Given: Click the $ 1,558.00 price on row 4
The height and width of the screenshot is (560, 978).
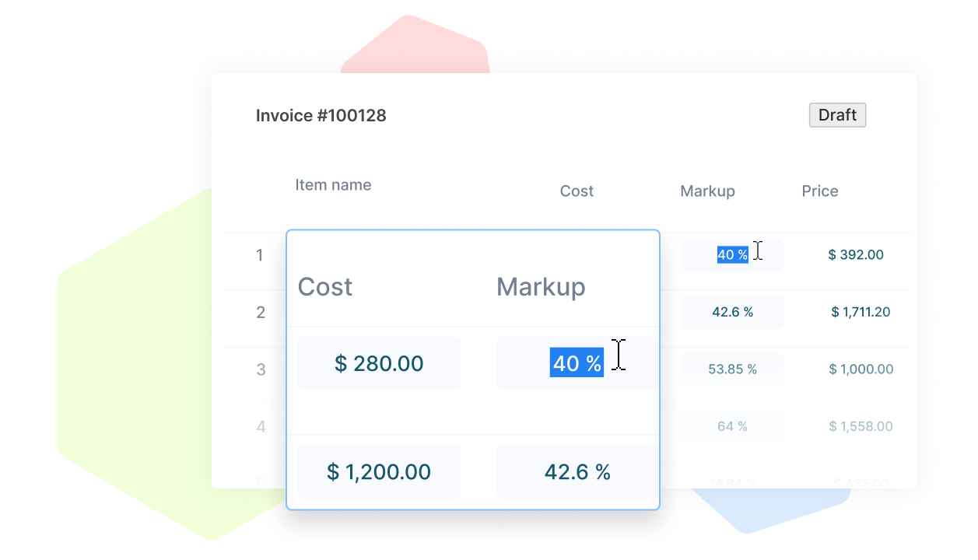Looking at the screenshot, I should click(x=861, y=425).
